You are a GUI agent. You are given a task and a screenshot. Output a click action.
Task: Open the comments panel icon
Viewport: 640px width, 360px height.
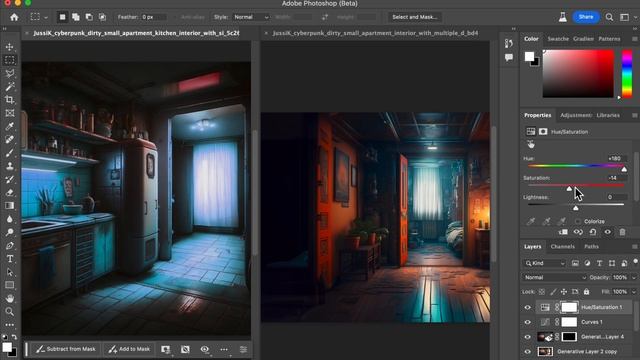509,58
